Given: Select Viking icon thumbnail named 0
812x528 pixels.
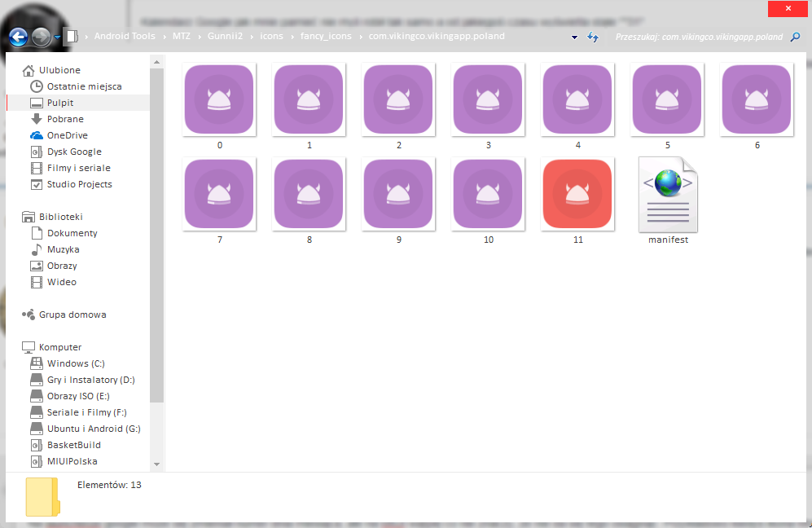Looking at the screenshot, I should tap(219, 99).
